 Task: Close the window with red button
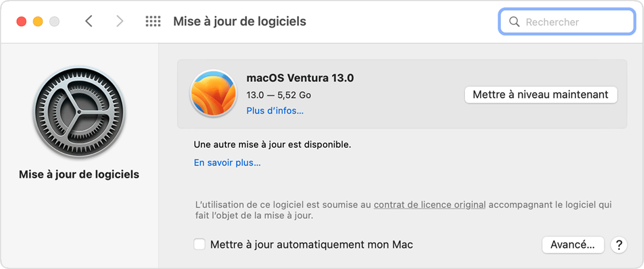(x=21, y=21)
